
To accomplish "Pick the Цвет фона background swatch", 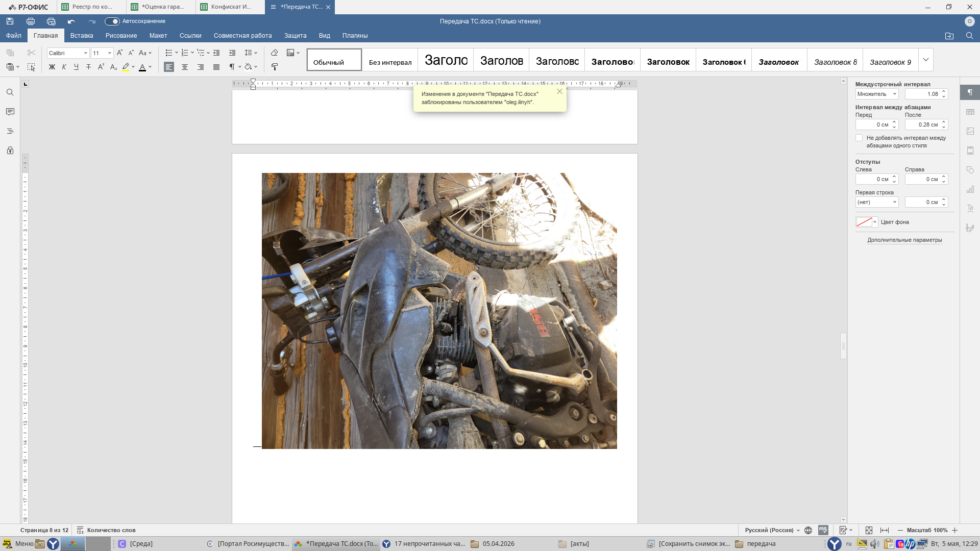I will [866, 222].
